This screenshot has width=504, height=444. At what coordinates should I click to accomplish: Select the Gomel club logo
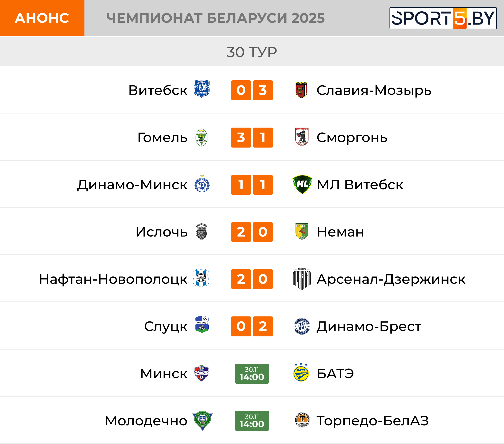201,138
